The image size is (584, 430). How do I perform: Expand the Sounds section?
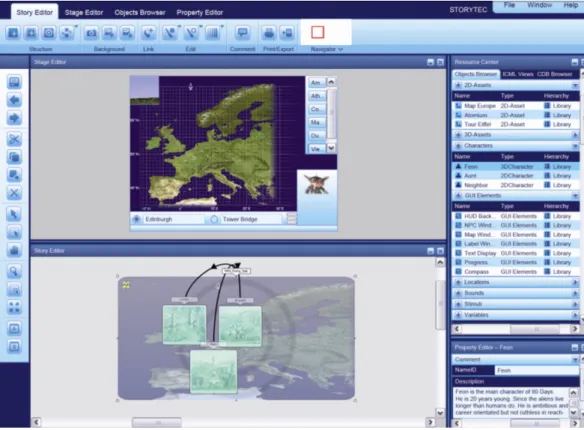575,293
